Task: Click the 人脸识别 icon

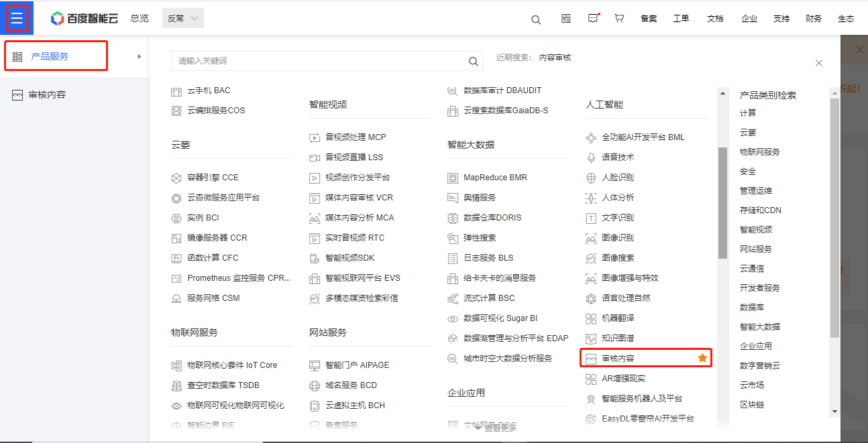Action: [x=591, y=178]
